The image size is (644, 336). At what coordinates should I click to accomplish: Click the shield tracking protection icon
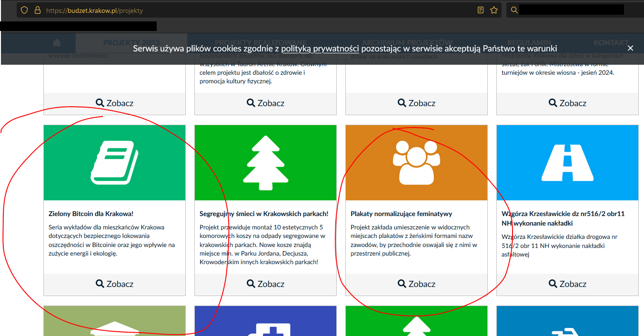tap(24, 10)
